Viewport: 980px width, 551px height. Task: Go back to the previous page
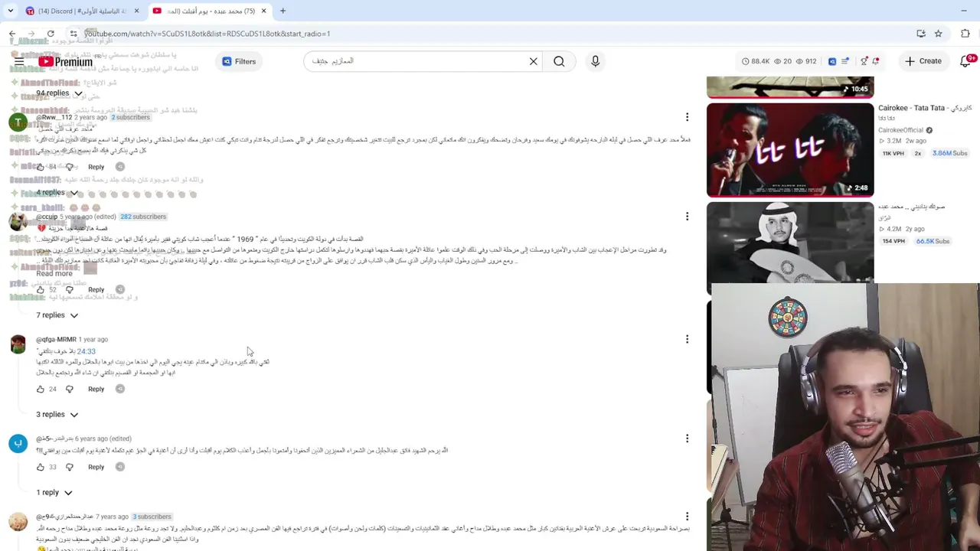12,34
